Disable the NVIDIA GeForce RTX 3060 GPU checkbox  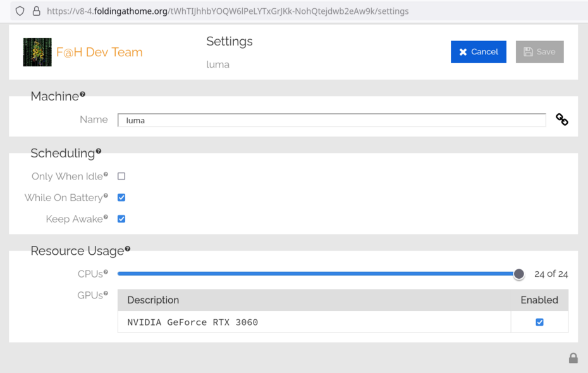click(x=539, y=322)
